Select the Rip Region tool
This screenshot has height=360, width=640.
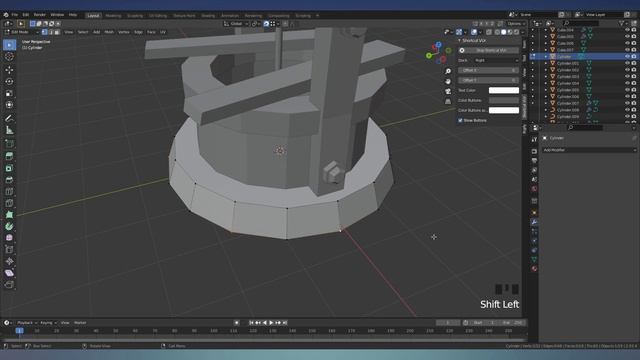click(x=9, y=284)
